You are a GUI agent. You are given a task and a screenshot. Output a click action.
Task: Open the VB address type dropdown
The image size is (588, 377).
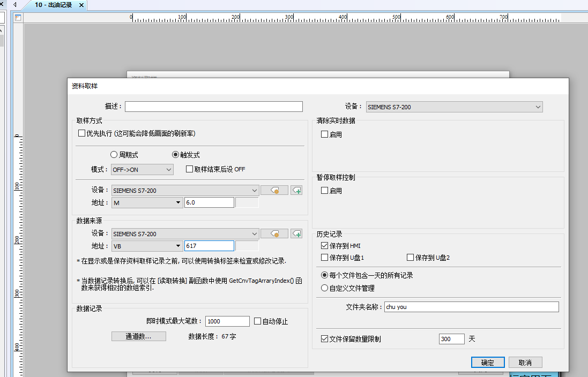click(x=147, y=246)
